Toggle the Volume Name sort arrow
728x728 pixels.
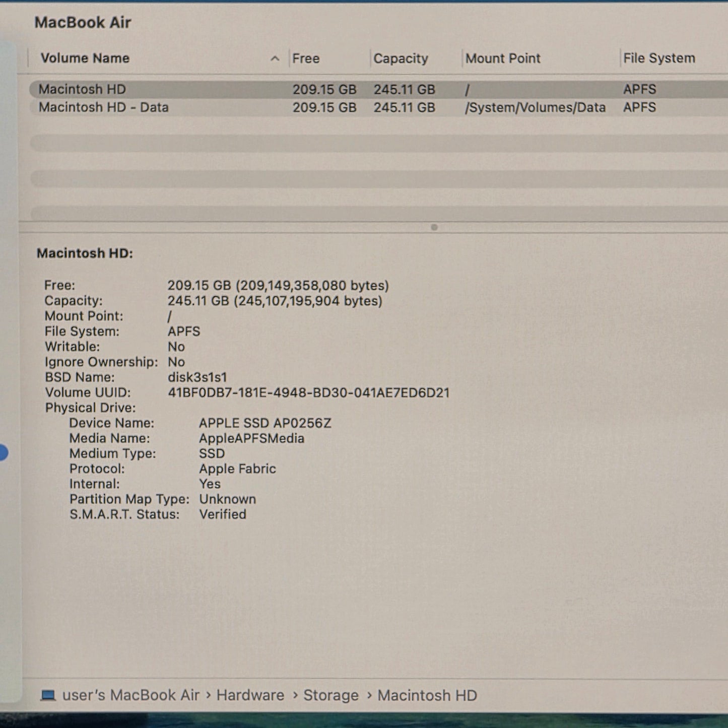point(275,58)
